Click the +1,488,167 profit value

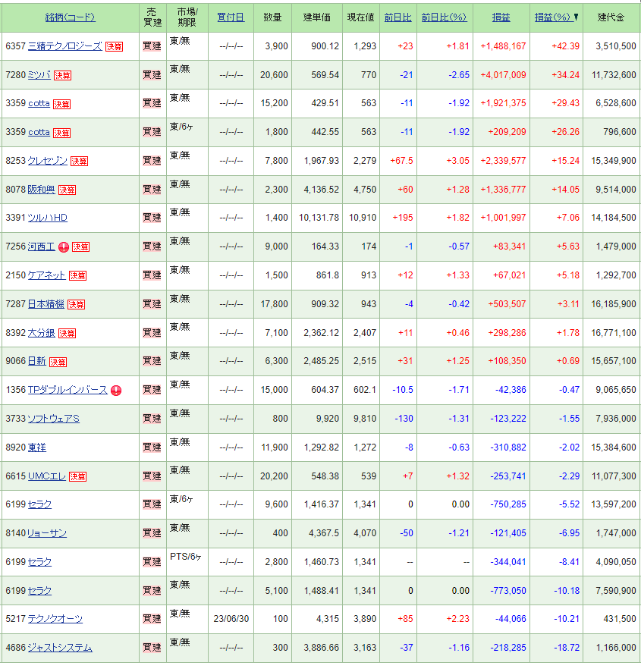[x=503, y=46]
